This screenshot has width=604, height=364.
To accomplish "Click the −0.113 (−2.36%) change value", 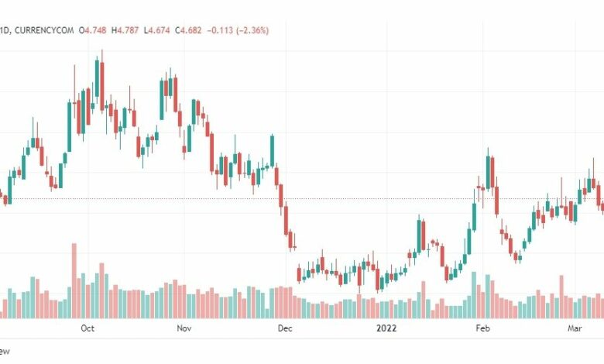I will [x=238, y=30].
